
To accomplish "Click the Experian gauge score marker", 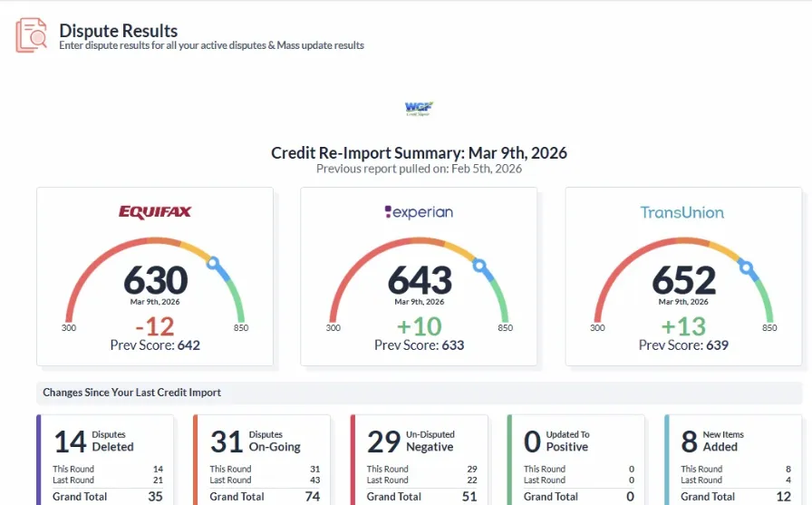I will click(x=479, y=266).
